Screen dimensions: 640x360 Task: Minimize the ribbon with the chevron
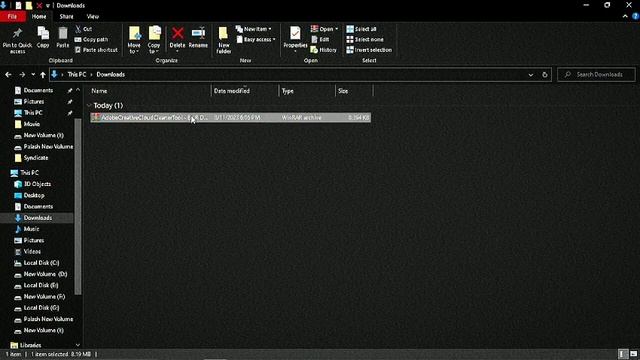pyautogui.click(x=625, y=17)
